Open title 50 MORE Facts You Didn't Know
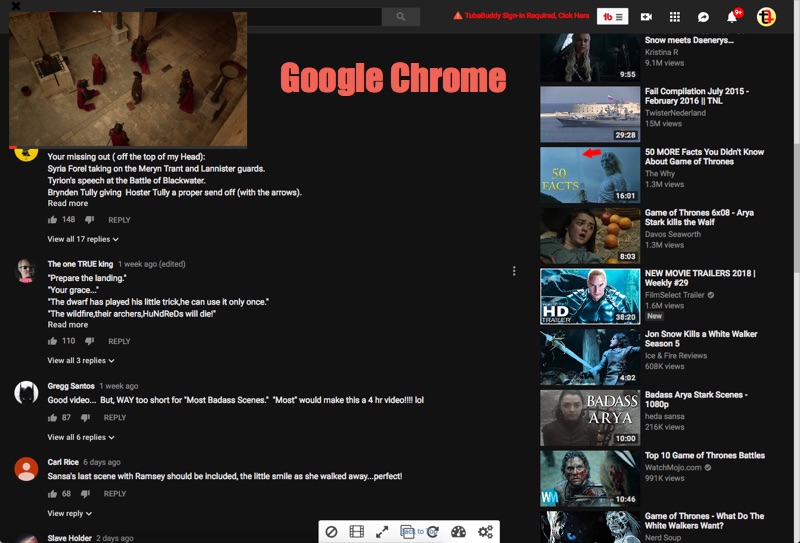800x543 pixels. click(x=704, y=157)
